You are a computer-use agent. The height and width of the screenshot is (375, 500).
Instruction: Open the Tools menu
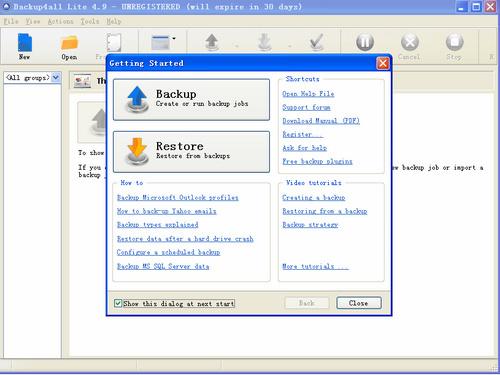coord(90,21)
